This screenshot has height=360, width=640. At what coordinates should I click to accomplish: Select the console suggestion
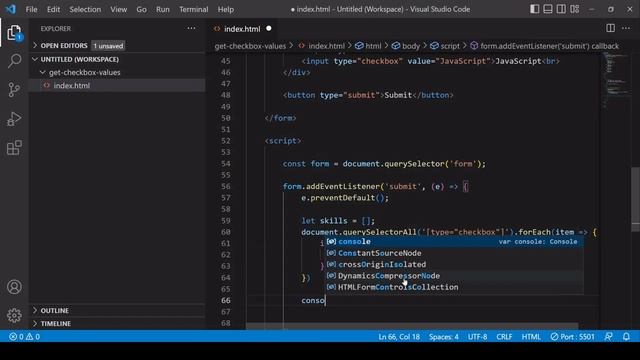[x=454, y=242]
